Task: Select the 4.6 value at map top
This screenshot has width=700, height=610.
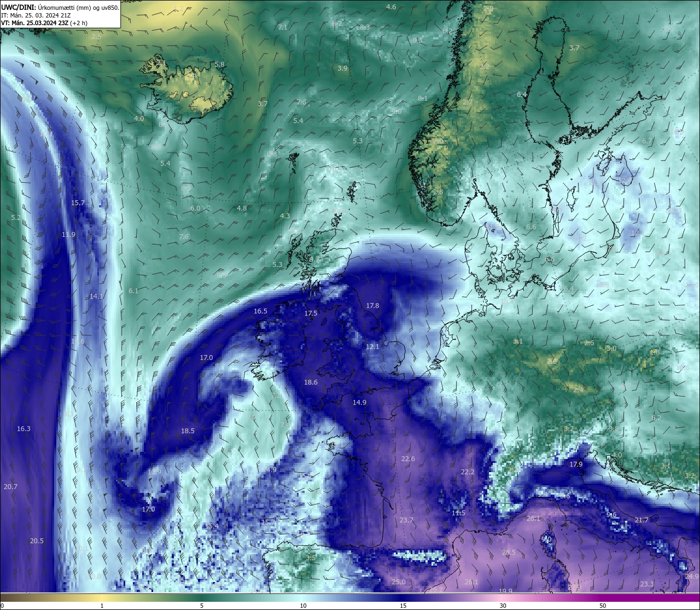Action: [x=391, y=7]
